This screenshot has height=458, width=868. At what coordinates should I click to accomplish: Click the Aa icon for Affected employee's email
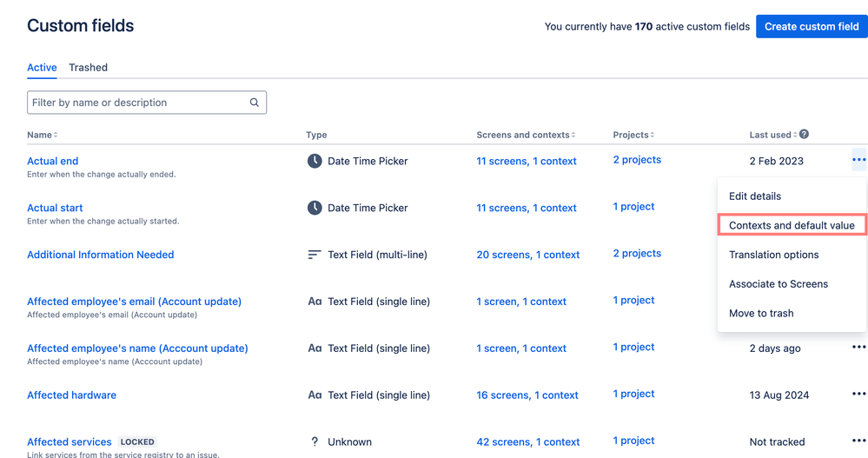(315, 302)
